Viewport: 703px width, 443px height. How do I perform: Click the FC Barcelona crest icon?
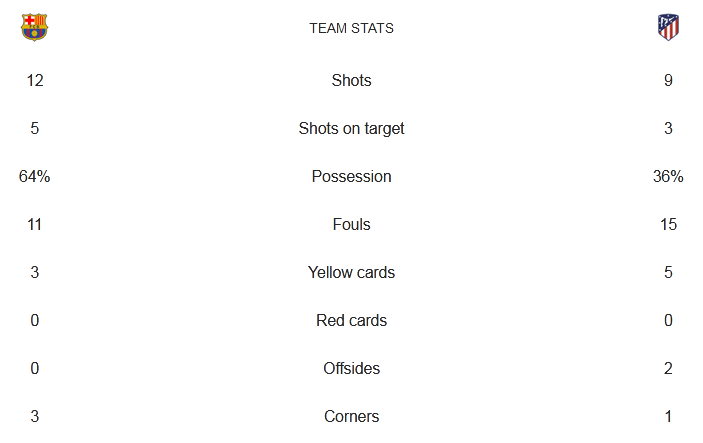coord(35,27)
